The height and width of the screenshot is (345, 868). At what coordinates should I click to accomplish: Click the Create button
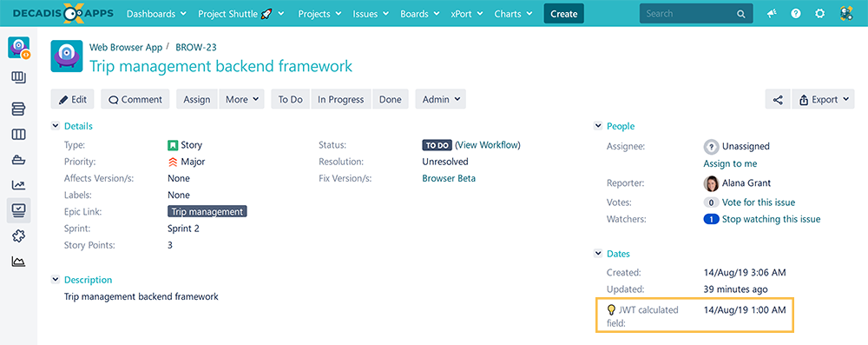coord(564,14)
